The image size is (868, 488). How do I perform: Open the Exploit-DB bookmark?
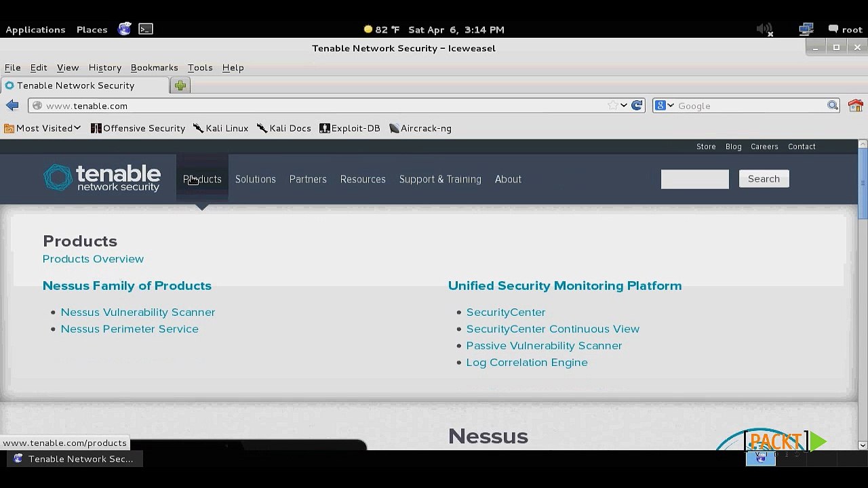pos(350,128)
